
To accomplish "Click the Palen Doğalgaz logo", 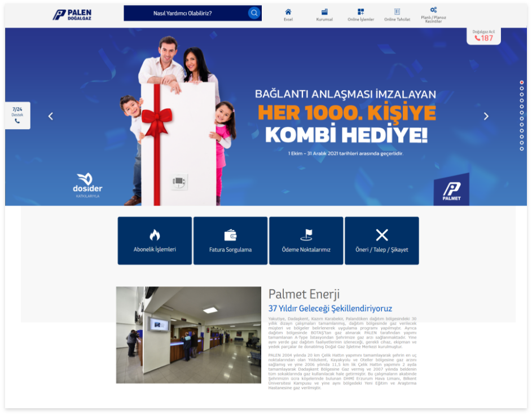I will (72, 15).
